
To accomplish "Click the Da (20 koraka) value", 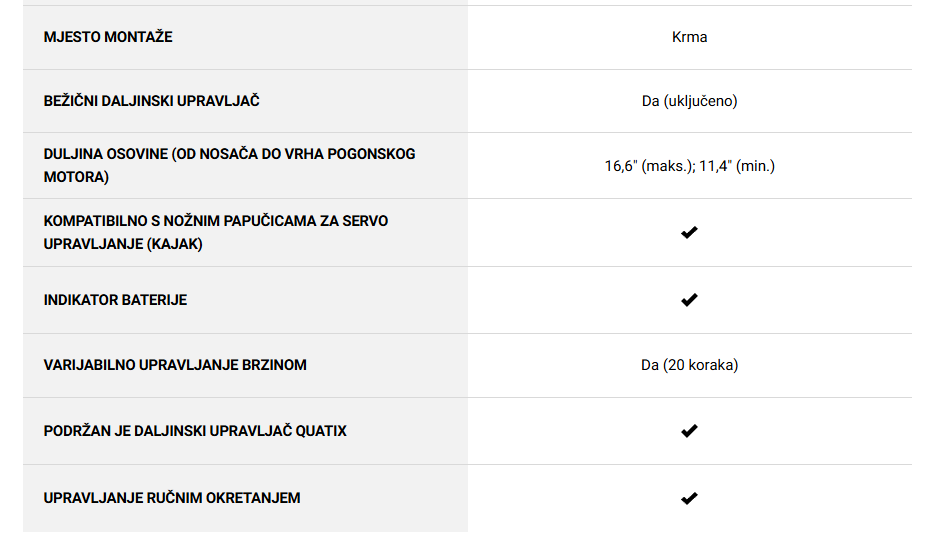I will [x=689, y=365].
